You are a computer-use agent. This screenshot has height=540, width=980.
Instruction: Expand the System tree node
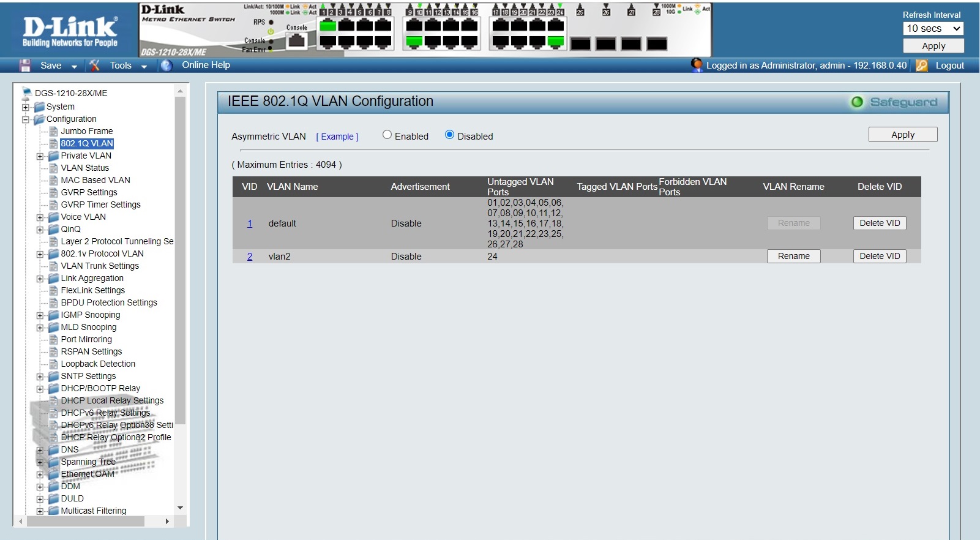(26, 107)
